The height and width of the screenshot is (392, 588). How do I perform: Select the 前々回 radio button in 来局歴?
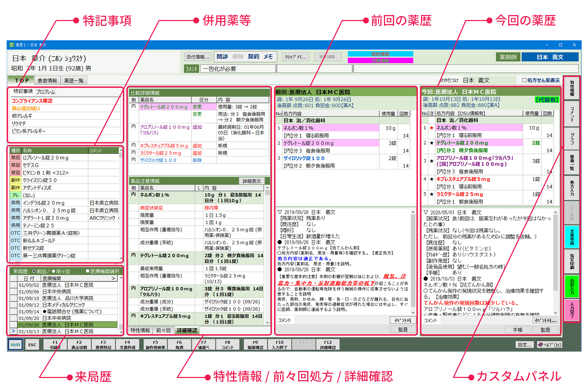click(54, 271)
